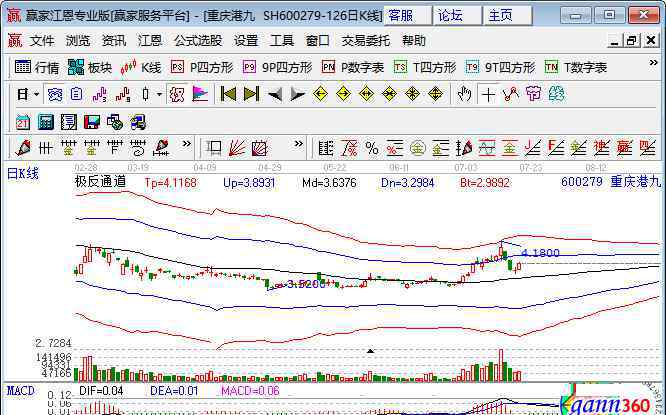Click the magenta wave 3 icon
The height and width of the screenshot is (415, 666).
click(99, 94)
